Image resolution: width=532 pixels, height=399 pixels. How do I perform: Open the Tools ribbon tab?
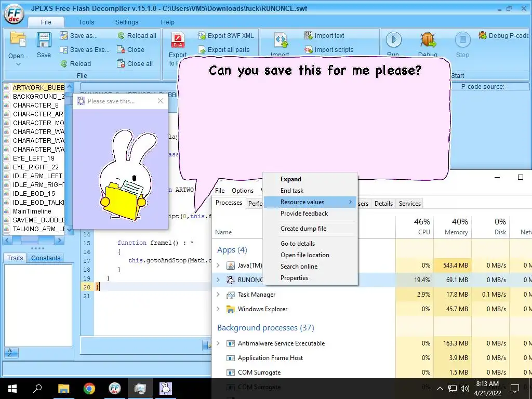coord(86,22)
